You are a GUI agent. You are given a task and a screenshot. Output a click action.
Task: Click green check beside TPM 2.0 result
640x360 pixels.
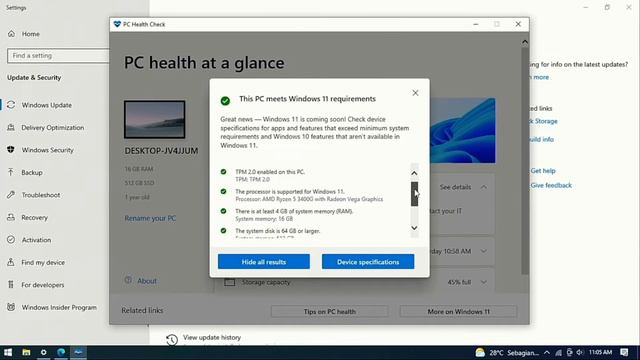coord(223,172)
